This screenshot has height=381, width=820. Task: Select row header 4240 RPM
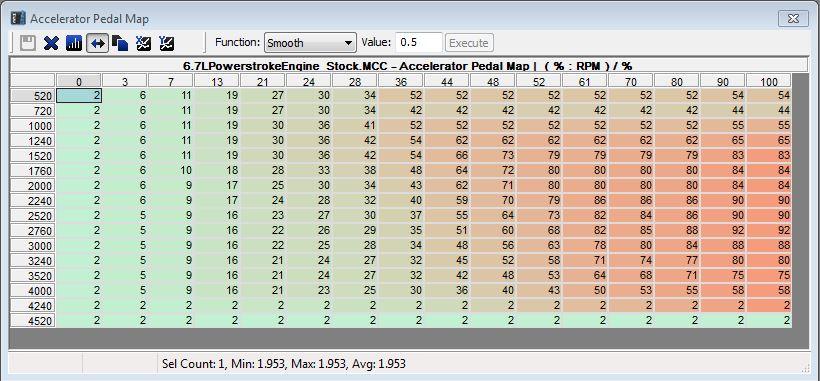tap(32, 306)
